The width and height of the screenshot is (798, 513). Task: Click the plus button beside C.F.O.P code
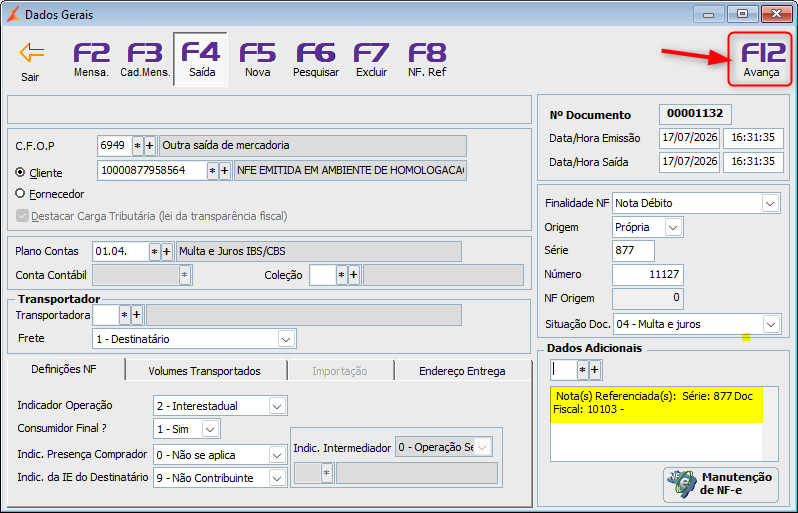(x=150, y=146)
